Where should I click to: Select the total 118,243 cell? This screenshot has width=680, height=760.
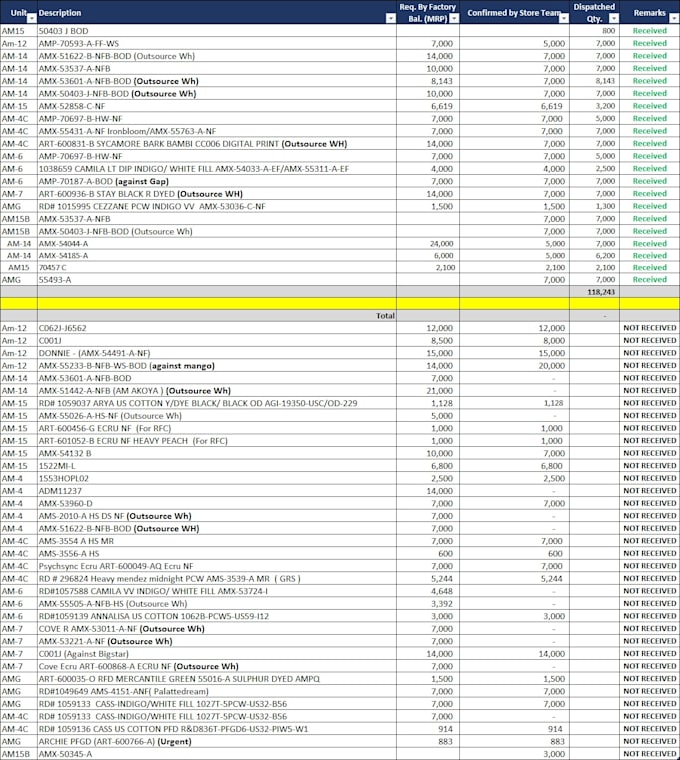click(595, 292)
